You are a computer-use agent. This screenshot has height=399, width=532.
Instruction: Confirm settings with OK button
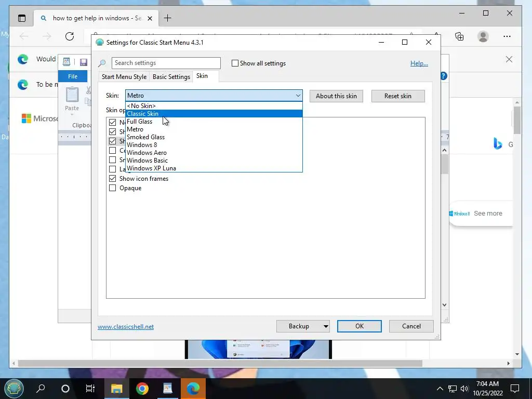pyautogui.click(x=360, y=326)
